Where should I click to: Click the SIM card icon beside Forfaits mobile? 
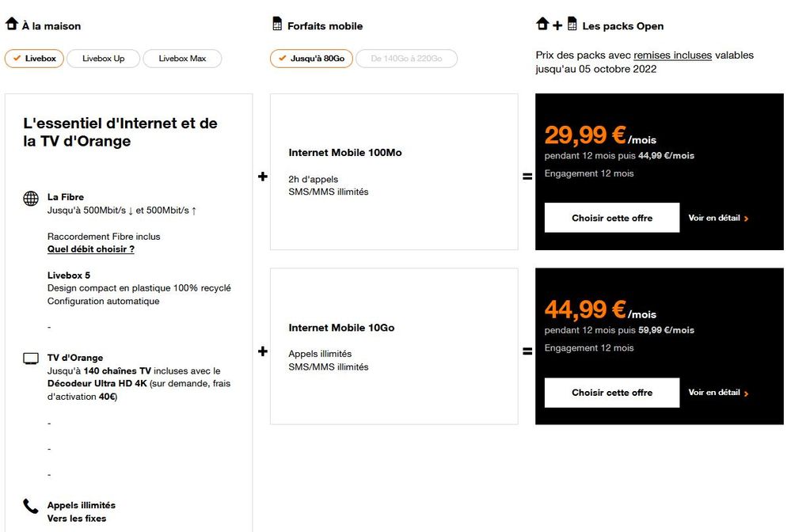tap(277, 25)
